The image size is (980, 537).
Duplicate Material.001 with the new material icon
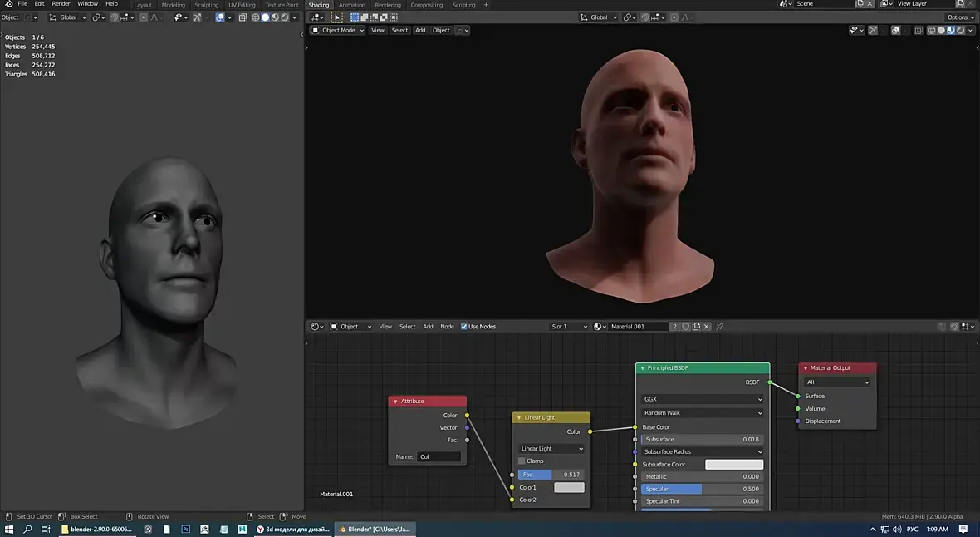coord(696,327)
